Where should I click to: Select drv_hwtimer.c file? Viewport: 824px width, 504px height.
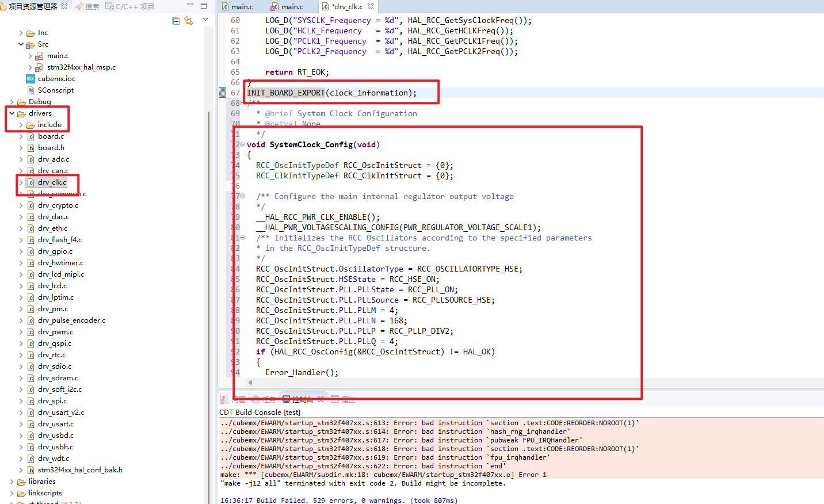[x=61, y=263]
